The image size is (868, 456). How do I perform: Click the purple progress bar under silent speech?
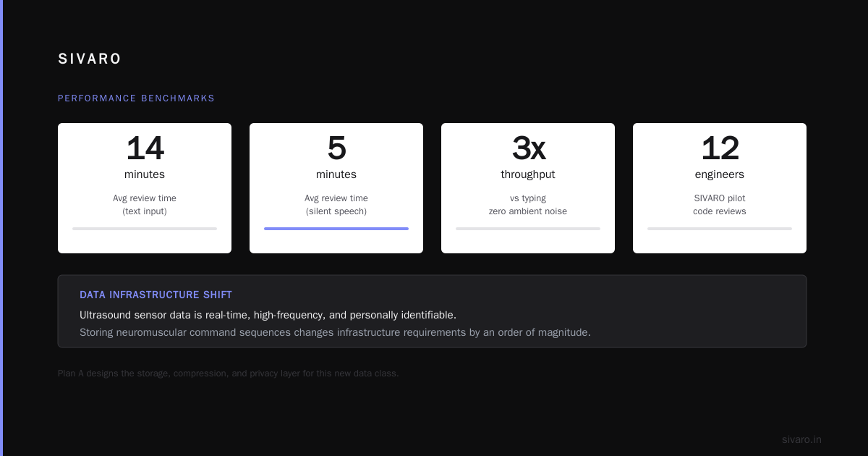[336, 229]
